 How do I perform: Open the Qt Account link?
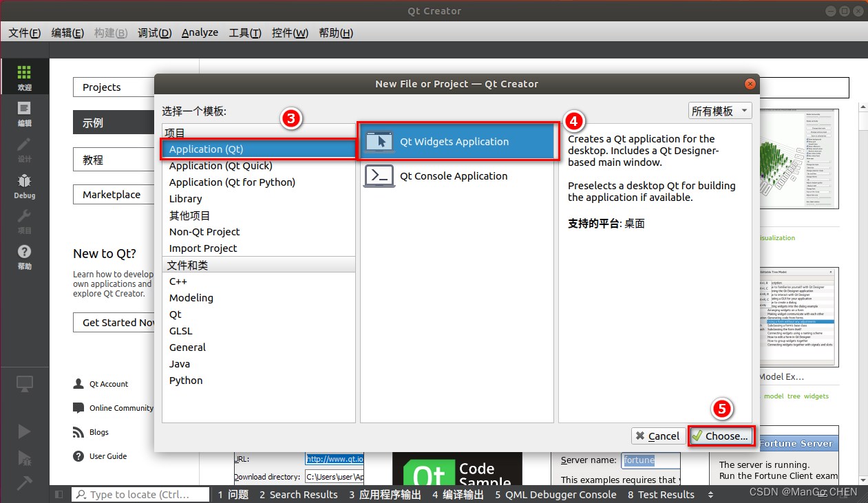pos(109,384)
